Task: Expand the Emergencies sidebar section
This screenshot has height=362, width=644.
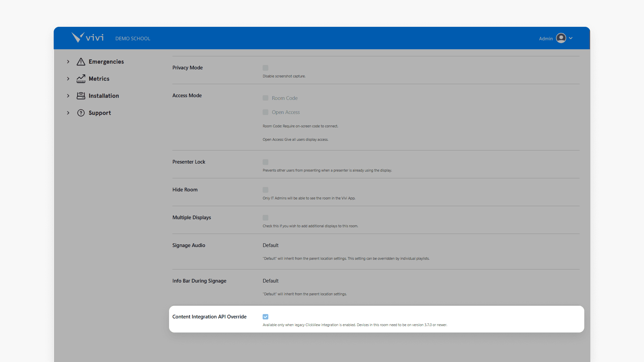Action: pyautogui.click(x=68, y=62)
